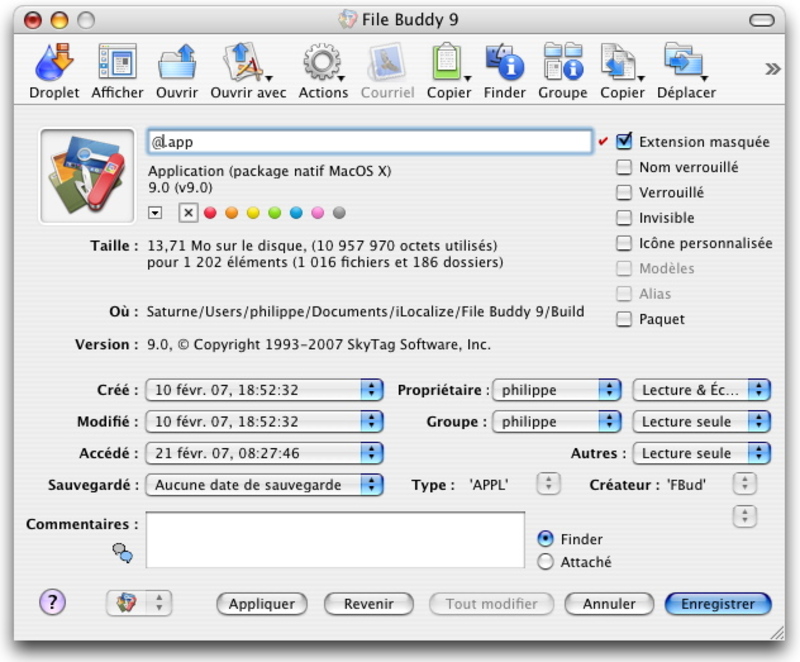Click the Tout modifier button
The width and height of the screenshot is (800, 662).
pos(491,604)
